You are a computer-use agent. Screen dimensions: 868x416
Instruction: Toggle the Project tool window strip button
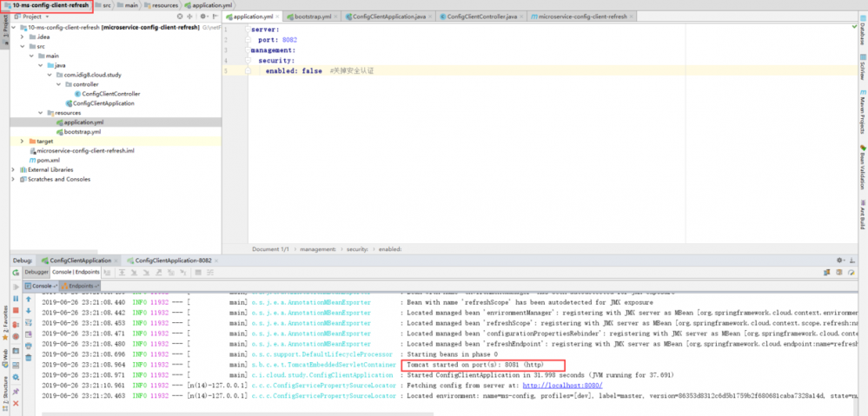coord(5,30)
